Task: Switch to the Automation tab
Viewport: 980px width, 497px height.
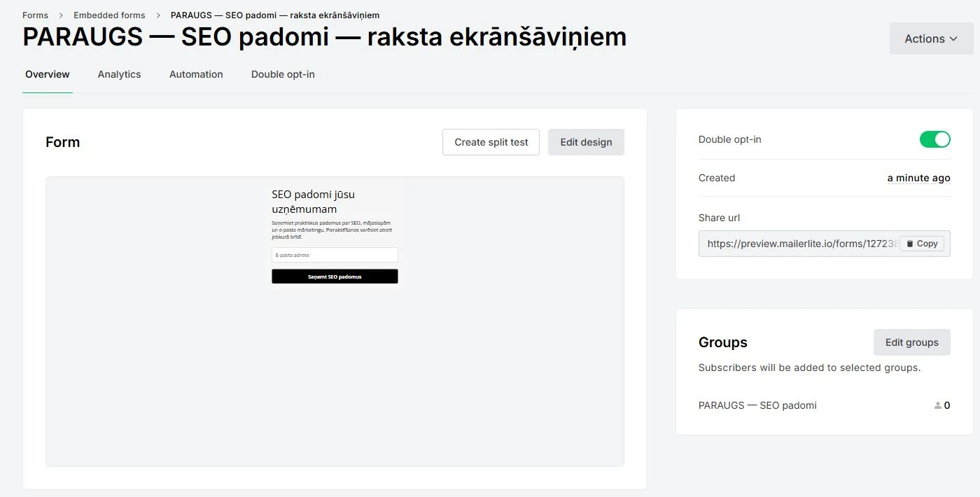Action: coord(196,74)
